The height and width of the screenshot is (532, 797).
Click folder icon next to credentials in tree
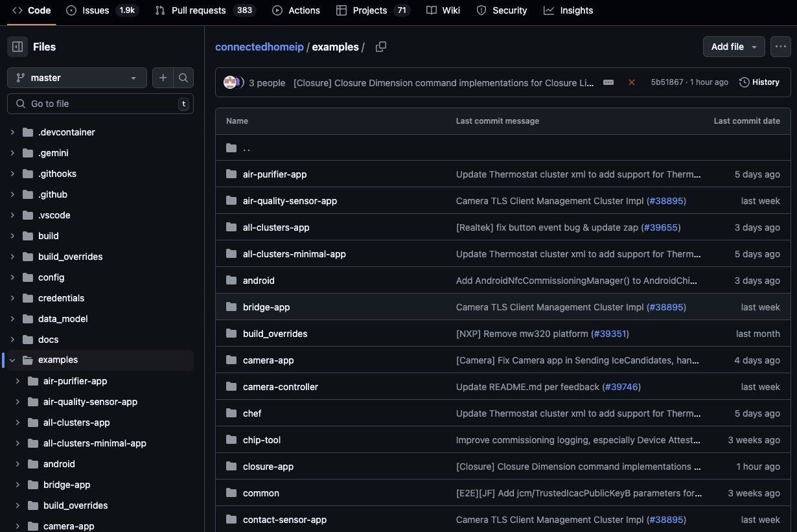pos(27,298)
